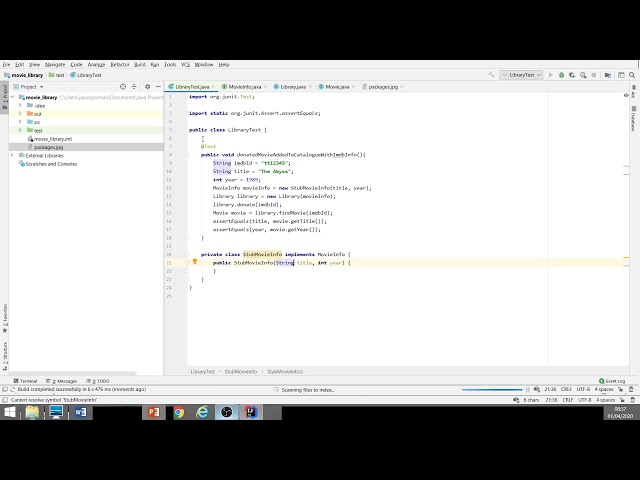
Task: Open PowerPoint from the taskbar
Action: point(154,412)
